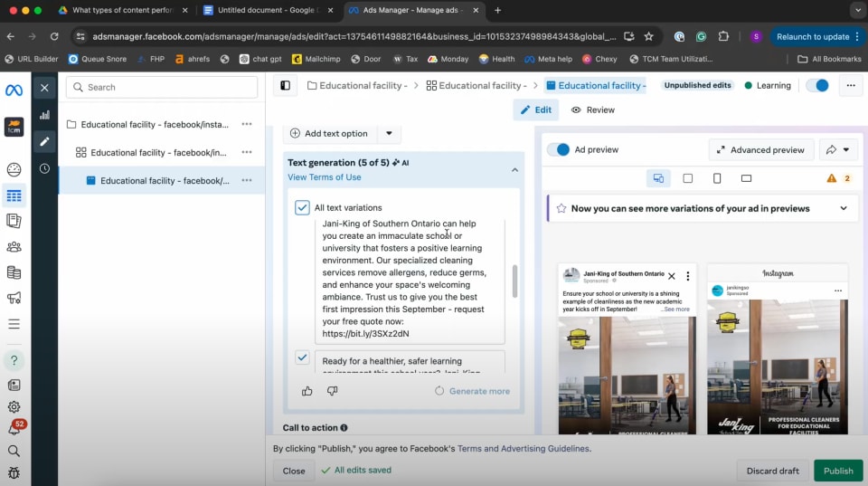Open Meta logo home icon
This screenshot has height=486, width=868.
(x=14, y=90)
